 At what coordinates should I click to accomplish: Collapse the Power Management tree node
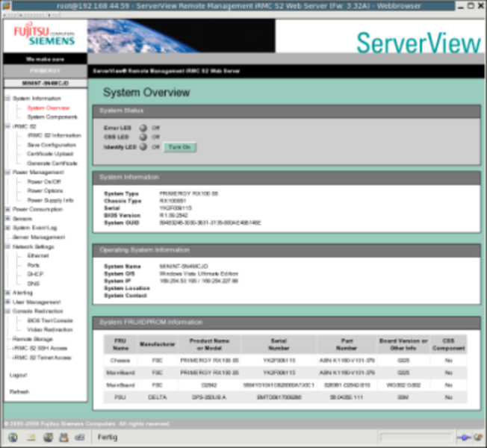pyautogui.click(x=8, y=172)
